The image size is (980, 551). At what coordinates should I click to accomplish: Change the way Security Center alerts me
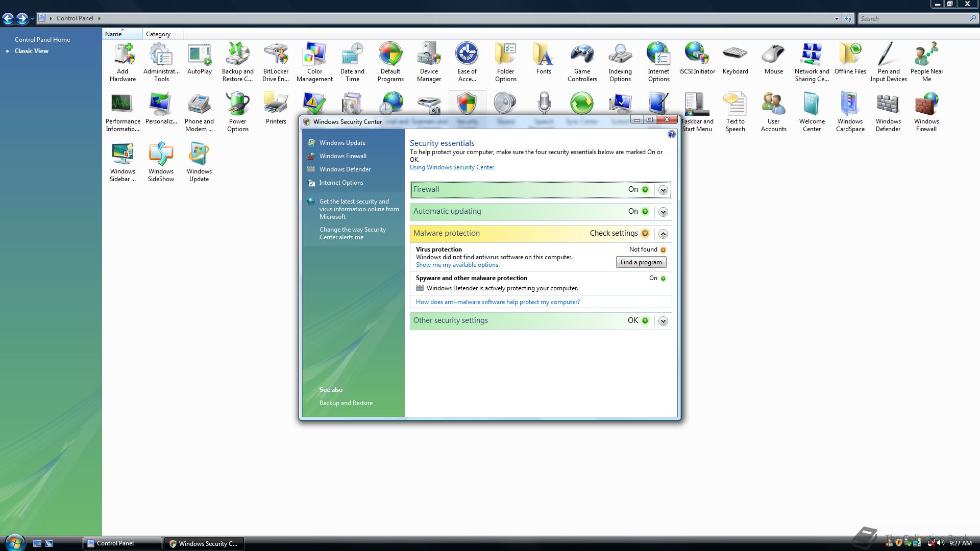[x=352, y=233]
